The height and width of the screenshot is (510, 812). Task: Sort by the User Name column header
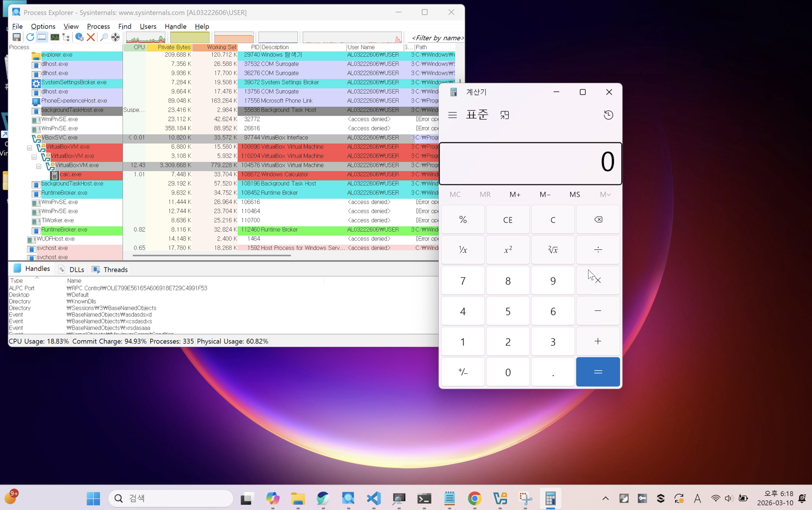[x=375, y=47]
